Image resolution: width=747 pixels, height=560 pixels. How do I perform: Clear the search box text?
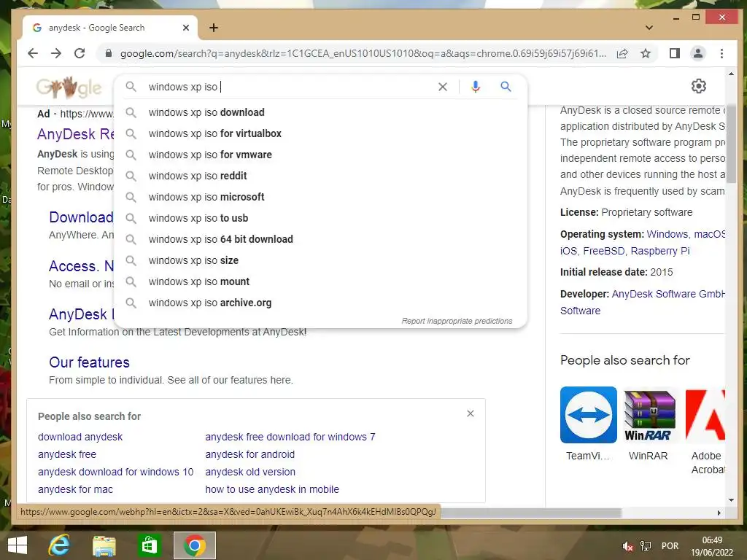[443, 87]
